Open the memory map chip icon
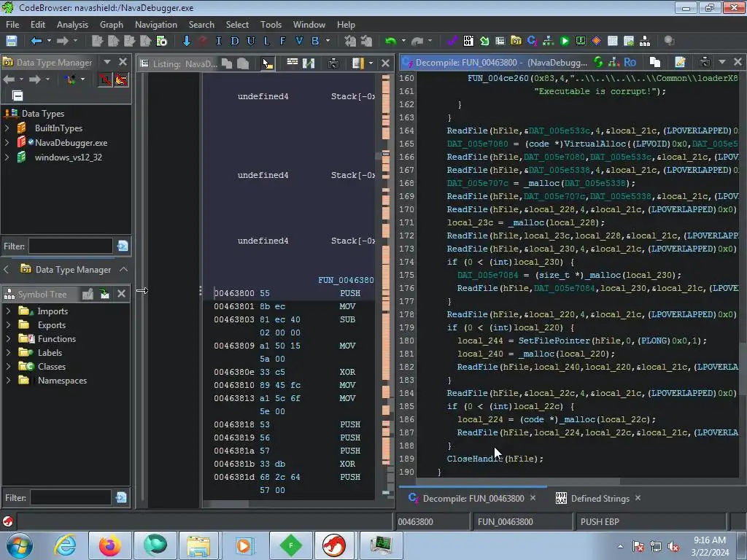 coord(580,41)
